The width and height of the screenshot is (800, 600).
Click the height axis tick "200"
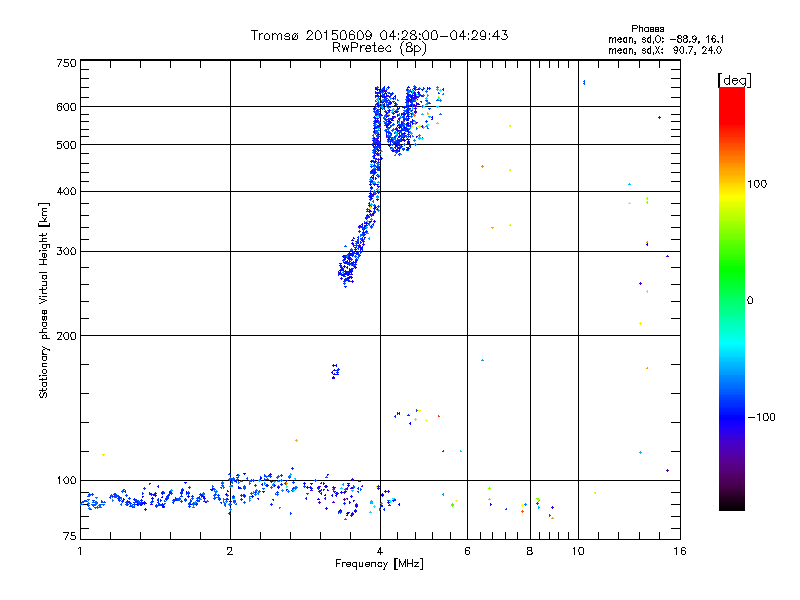tap(66, 336)
